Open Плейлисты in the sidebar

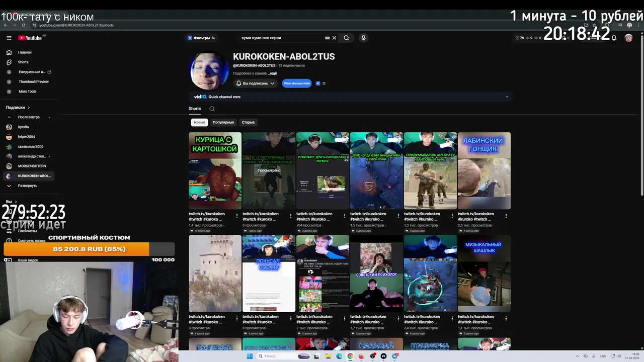(x=27, y=231)
